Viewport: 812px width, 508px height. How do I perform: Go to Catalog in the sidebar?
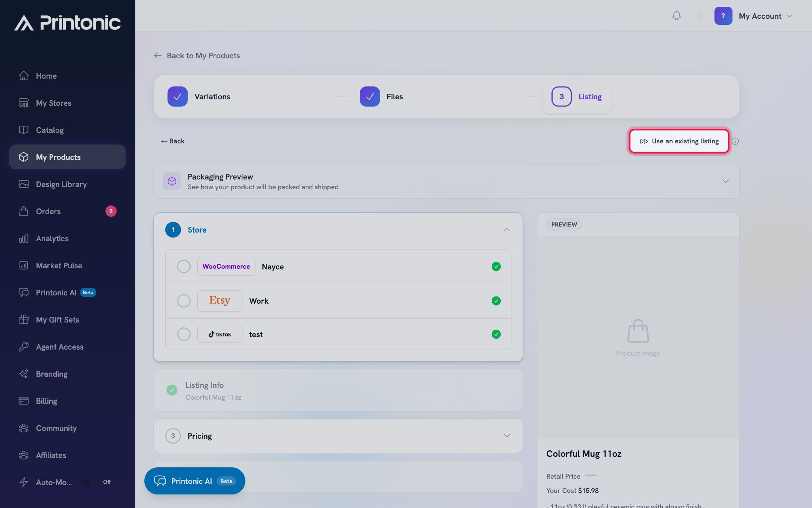point(67,130)
